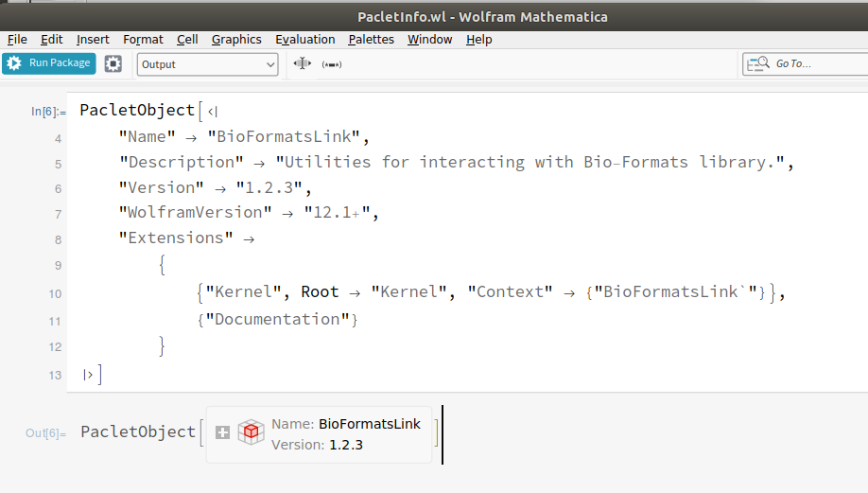Open the Insert menu

click(93, 40)
